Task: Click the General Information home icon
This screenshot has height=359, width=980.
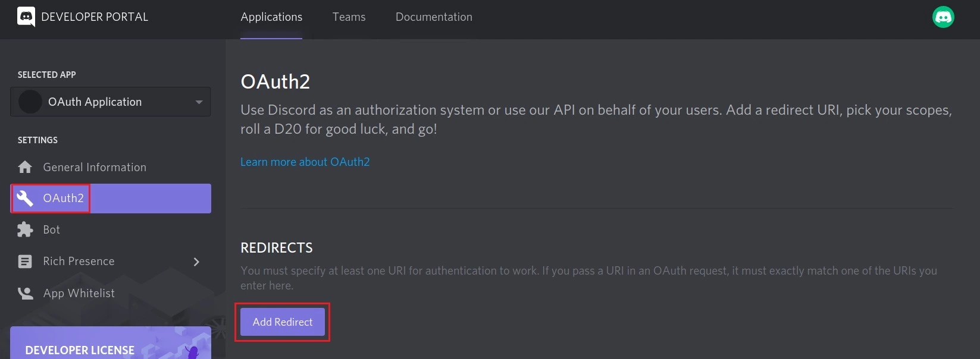Action: point(25,167)
